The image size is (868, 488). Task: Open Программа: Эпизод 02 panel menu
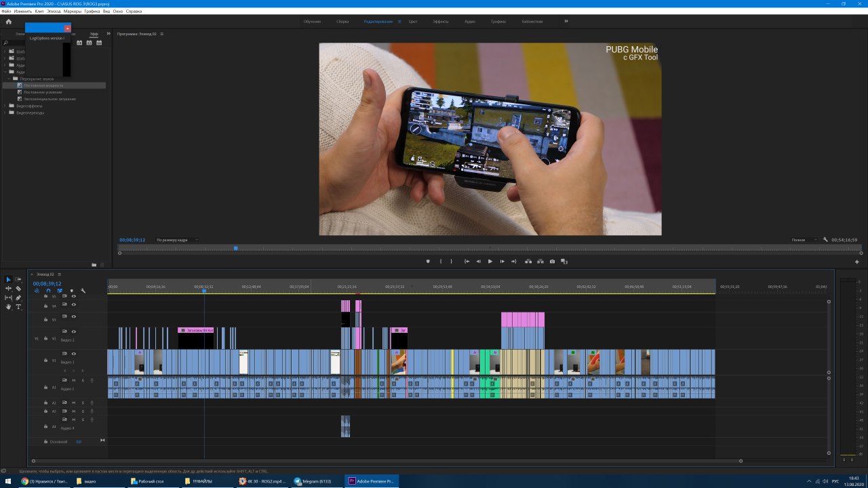(x=161, y=33)
